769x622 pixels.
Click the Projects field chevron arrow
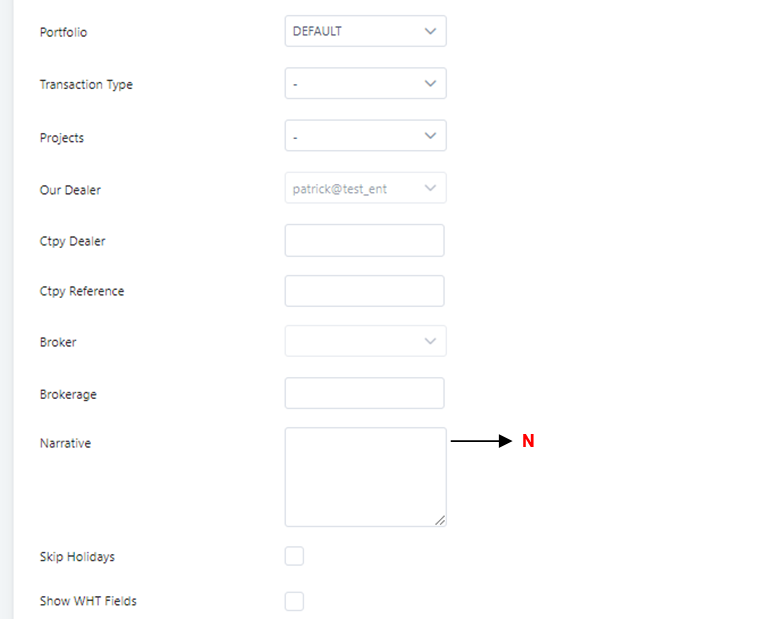tap(430, 136)
